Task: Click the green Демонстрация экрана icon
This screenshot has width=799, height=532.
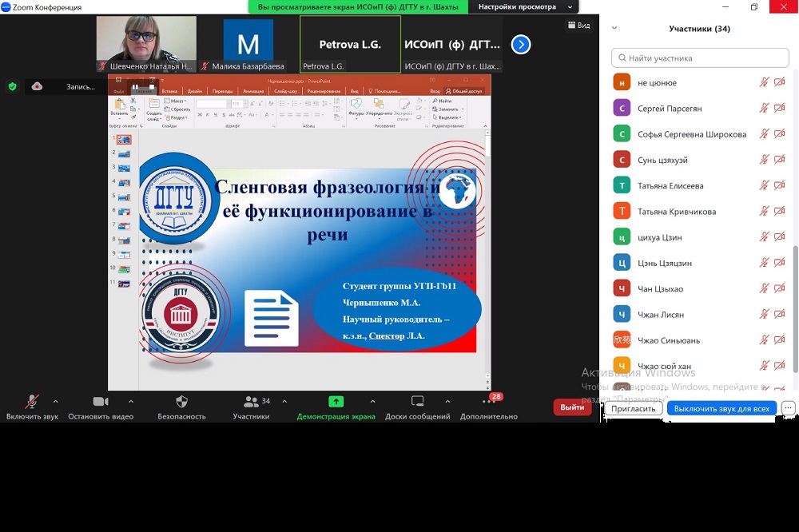Action: (336, 402)
